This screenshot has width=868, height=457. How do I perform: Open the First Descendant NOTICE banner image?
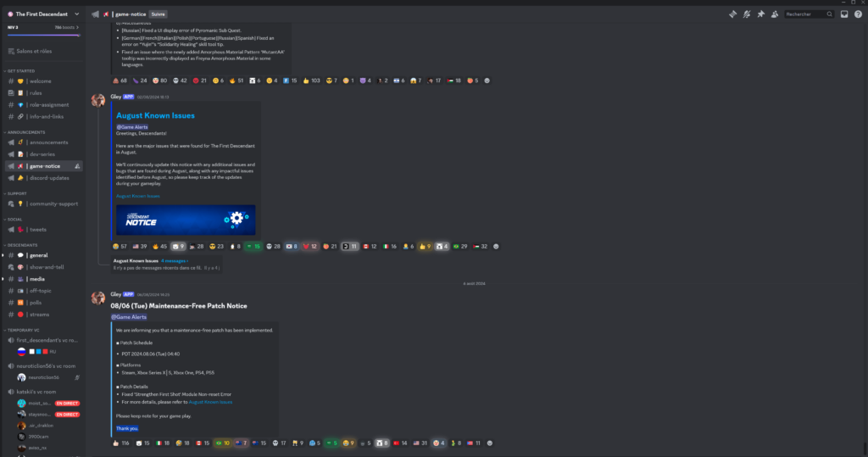click(x=186, y=220)
